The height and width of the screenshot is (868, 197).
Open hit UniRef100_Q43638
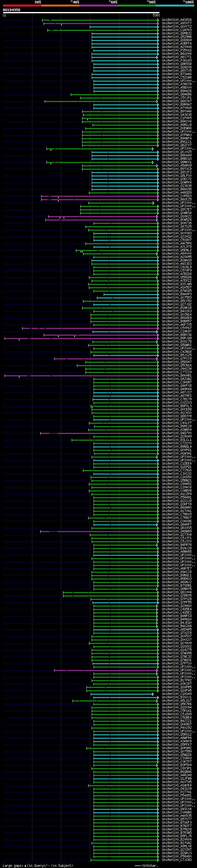click(176, 115)
